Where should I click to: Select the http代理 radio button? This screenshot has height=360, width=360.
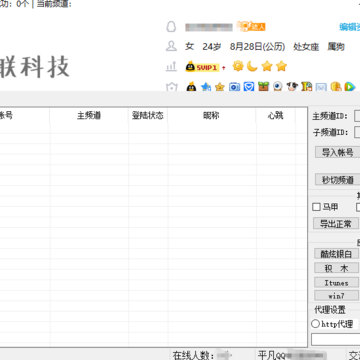click(315, 323)
